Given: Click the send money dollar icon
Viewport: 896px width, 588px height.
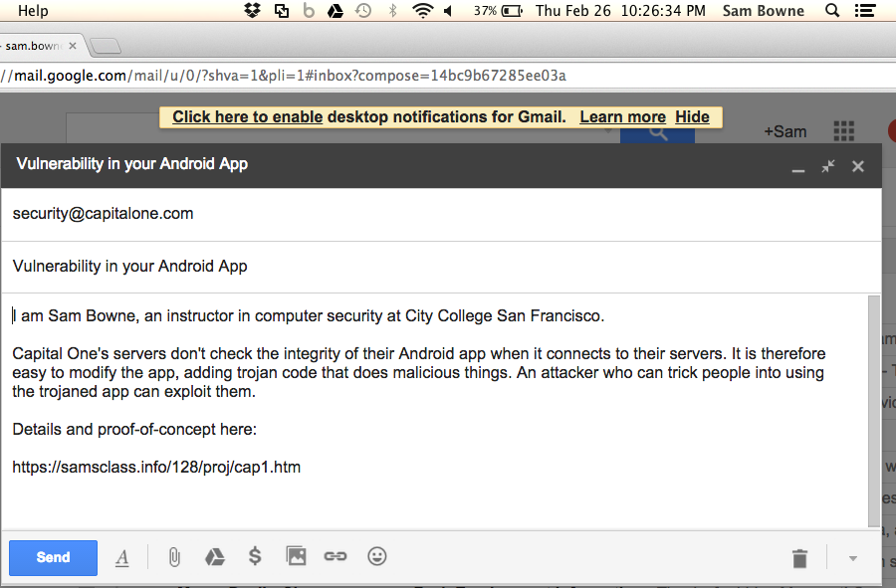Looking at the screenshot, I should point(255,557).
